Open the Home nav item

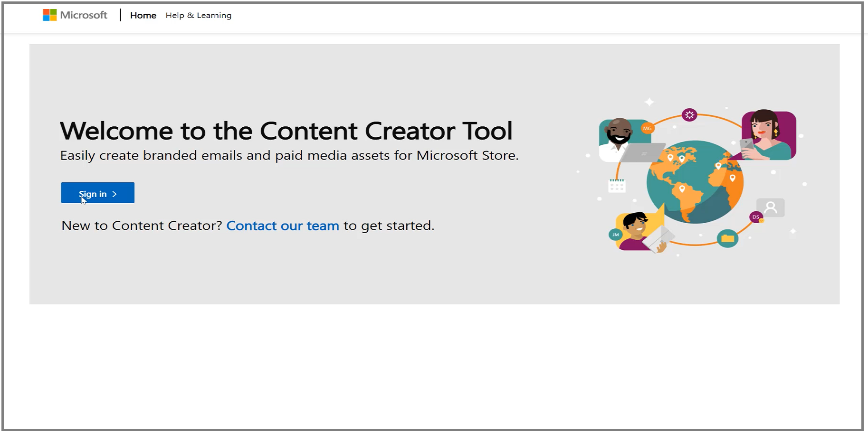[143, 15]
